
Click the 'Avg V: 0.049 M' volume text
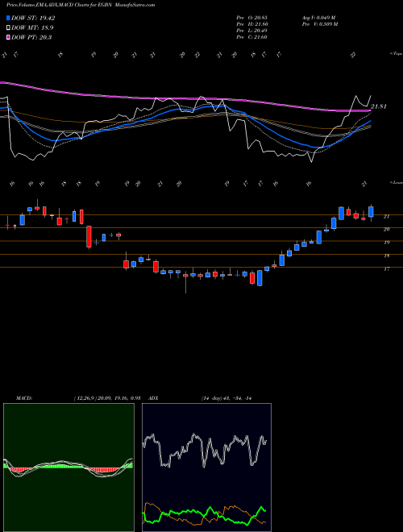pyautogui.click(x=318, y=18)
